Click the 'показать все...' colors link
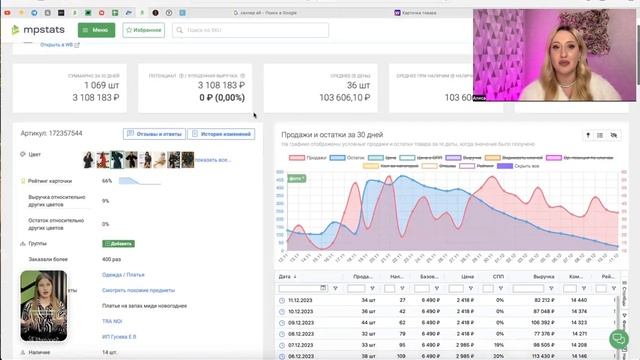The width and height of the screenshot is (640, 360). point(213,160)
